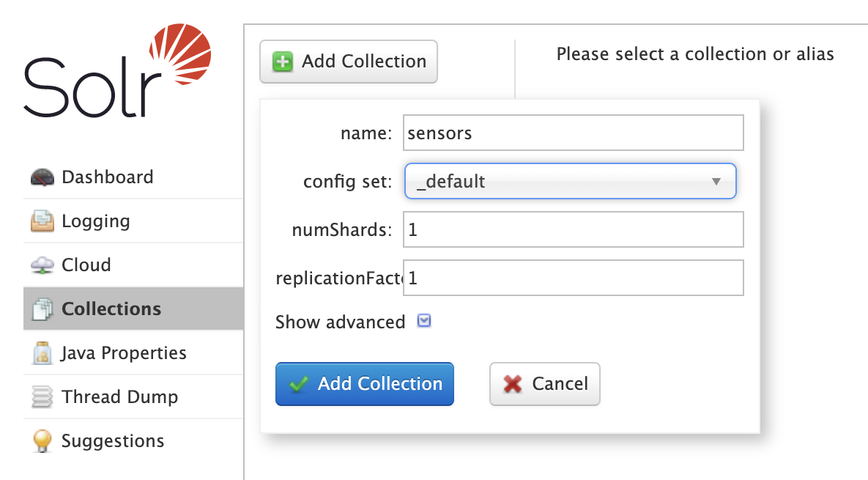Go to the Thread Dump page

coord(119,397)
